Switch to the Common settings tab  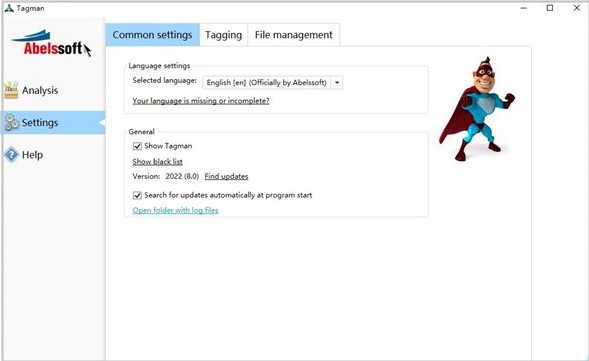(x=152, y=35)
